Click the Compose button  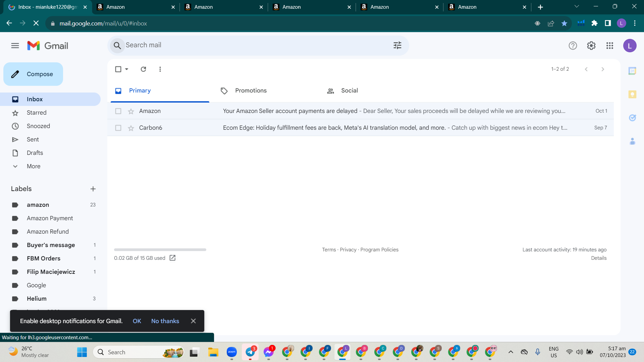[x=33, y=74]
